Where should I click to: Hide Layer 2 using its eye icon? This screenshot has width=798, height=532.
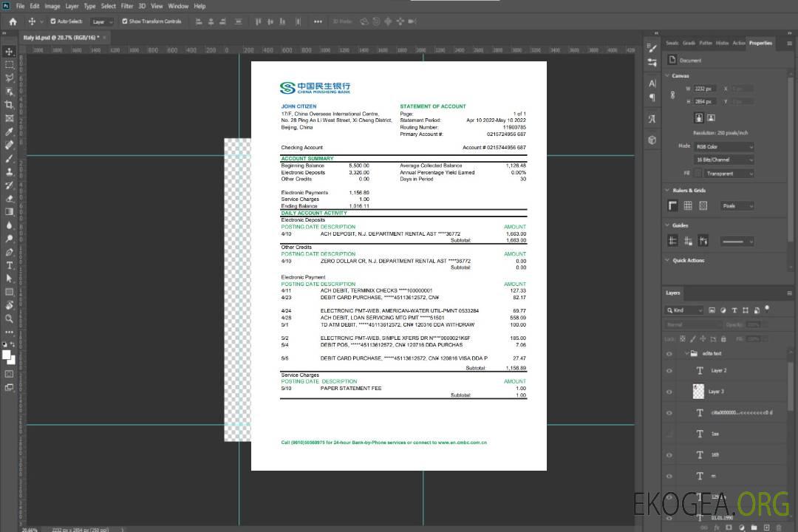(x=669, y=370)
